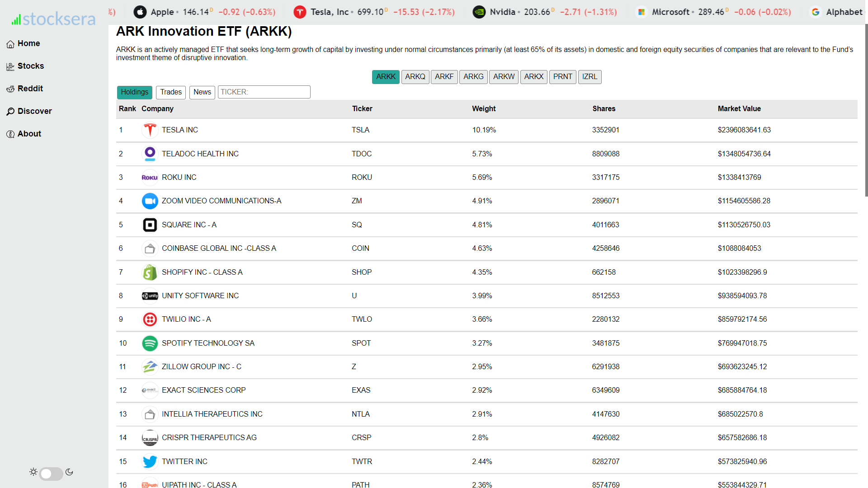Click the stocksera logo

click(53, 19)
